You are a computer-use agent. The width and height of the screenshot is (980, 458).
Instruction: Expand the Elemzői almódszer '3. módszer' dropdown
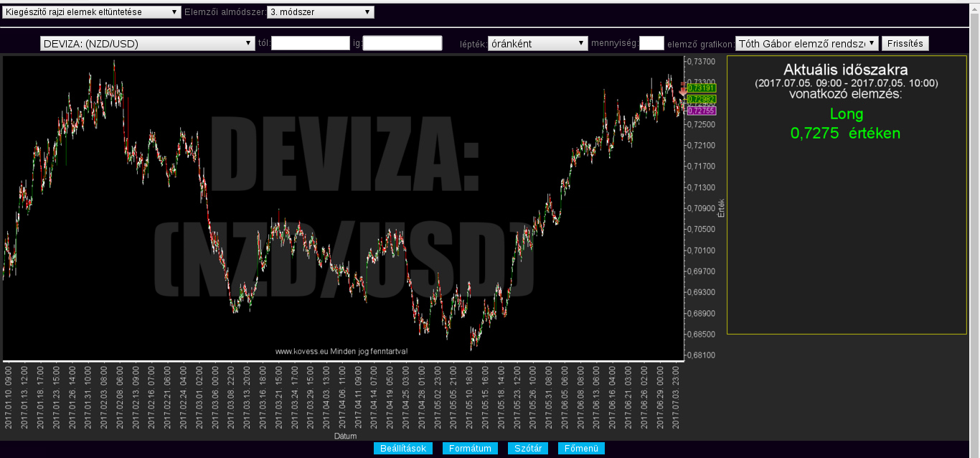click(x=320, y=12)
